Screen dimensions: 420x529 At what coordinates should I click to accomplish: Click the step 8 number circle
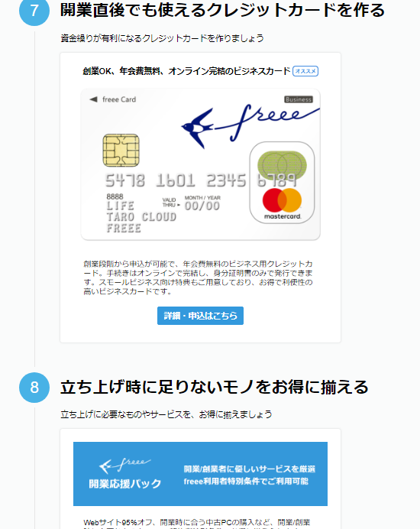coord(34,388)
